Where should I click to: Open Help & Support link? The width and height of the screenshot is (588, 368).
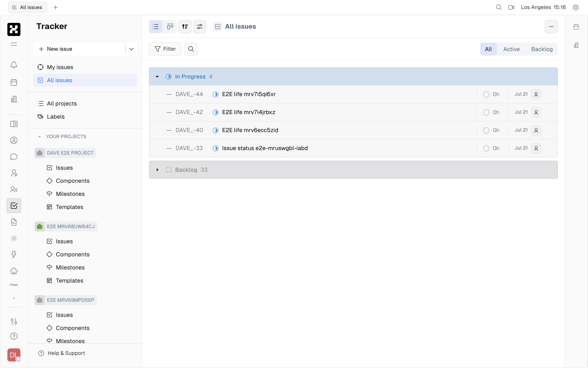tap(62, 353)
